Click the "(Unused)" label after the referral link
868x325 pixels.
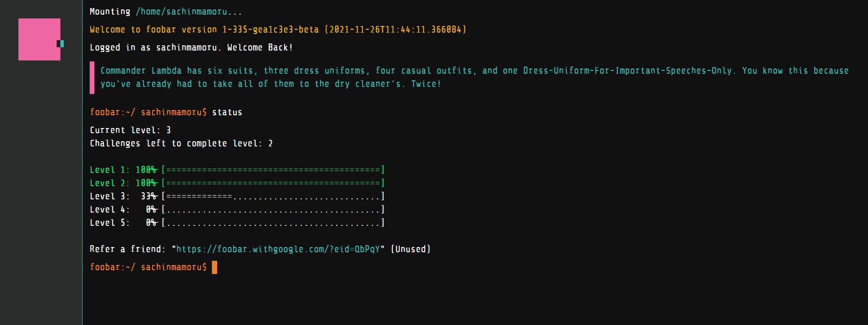pos(411,249)
